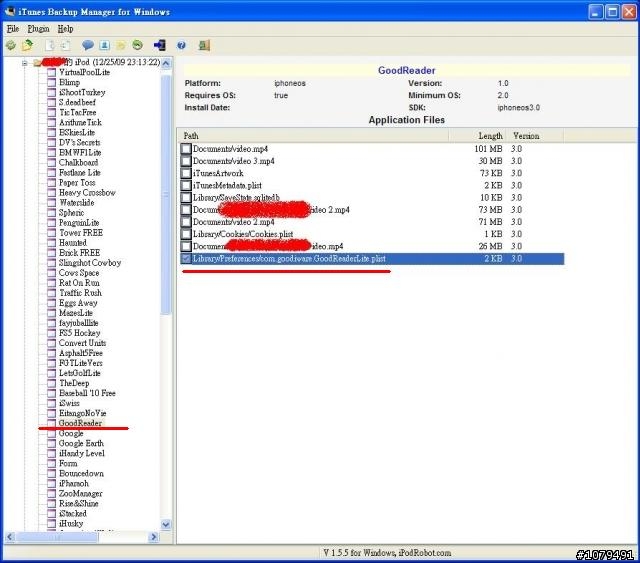This screenshot has width=640, height=563.
Task: Click icon beside FS5 Hockey
Action: pos(51,333)
